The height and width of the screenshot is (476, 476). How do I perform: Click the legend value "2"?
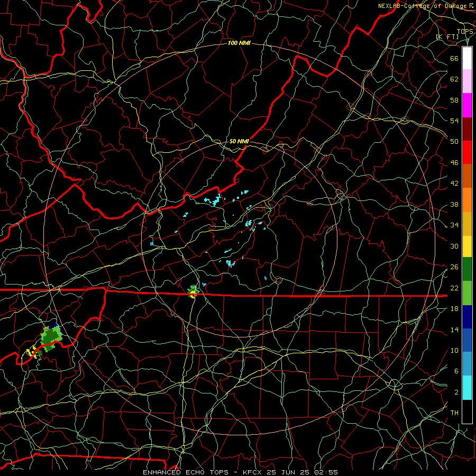[x=456, y=392]
